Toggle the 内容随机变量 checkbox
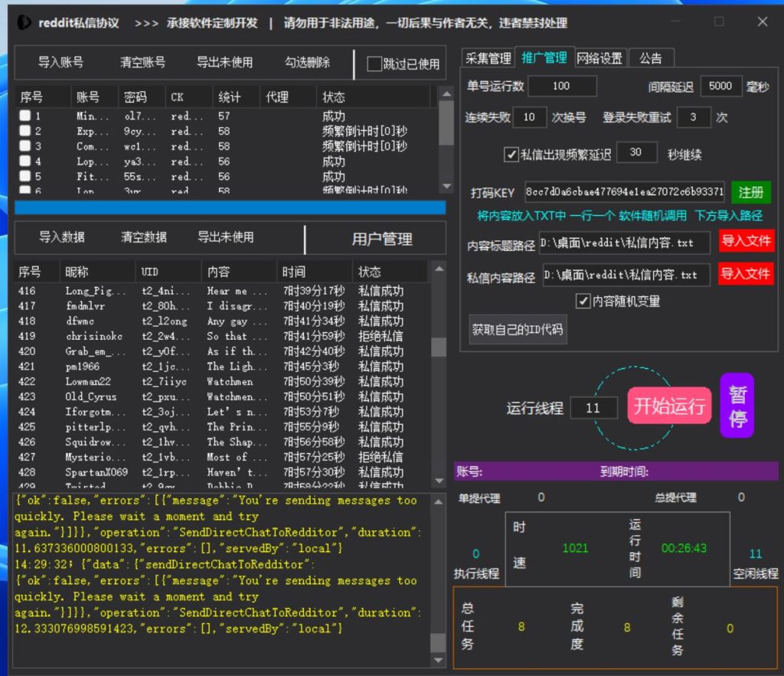Image resolution: width=784 pixels, height=676 pixels. coord(583,301)
